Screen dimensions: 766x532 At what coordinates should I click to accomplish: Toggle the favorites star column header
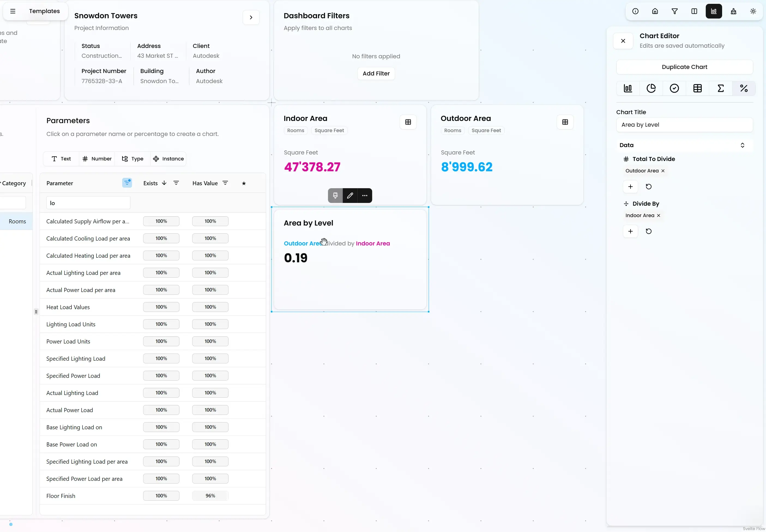(244, 183)
